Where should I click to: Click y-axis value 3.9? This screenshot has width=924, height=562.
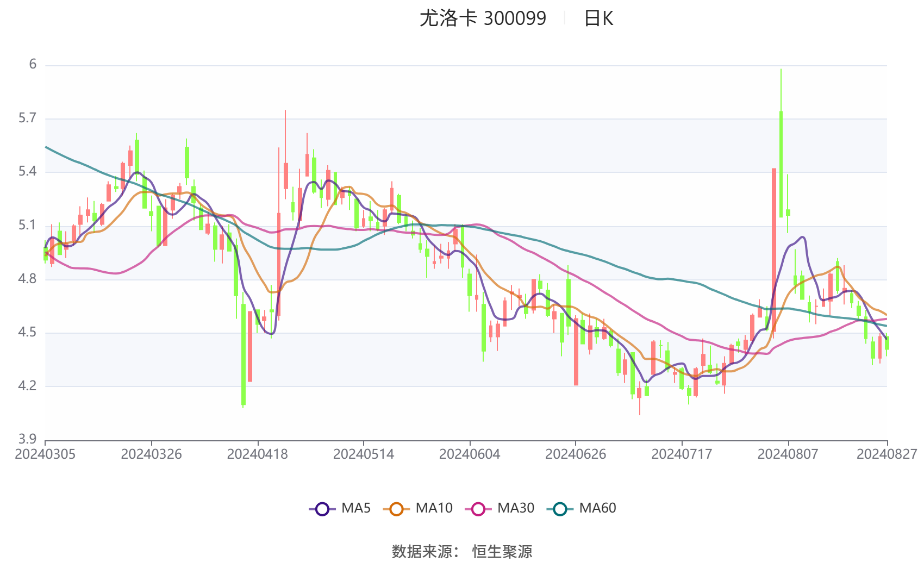click(28, 439)
